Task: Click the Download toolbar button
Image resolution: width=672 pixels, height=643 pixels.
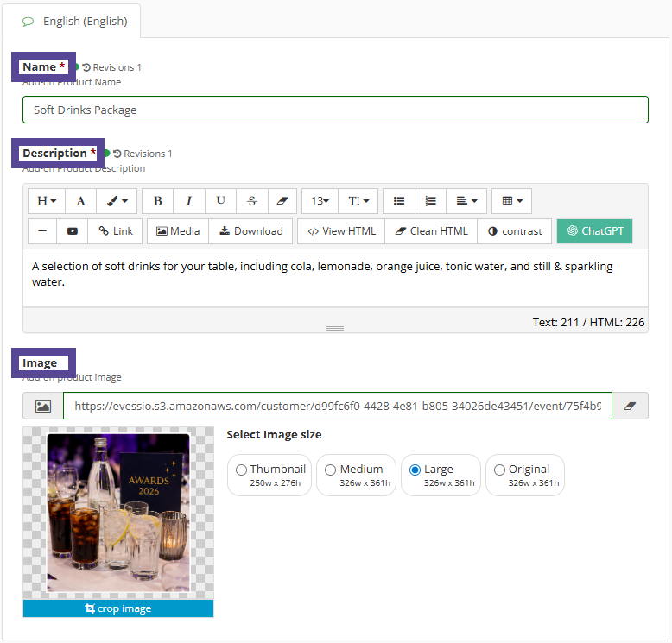Action: point(250,231)
